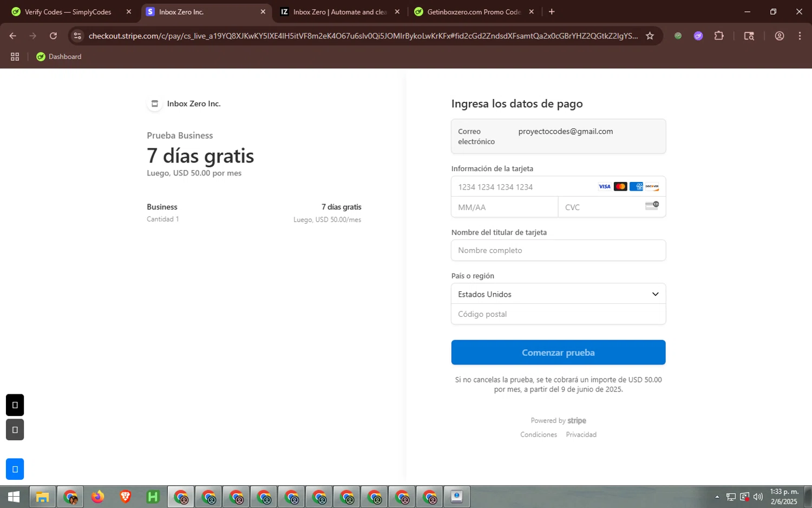Click the CVC card hint icon
Screen dimensions: 812x508
click(652, 206)
